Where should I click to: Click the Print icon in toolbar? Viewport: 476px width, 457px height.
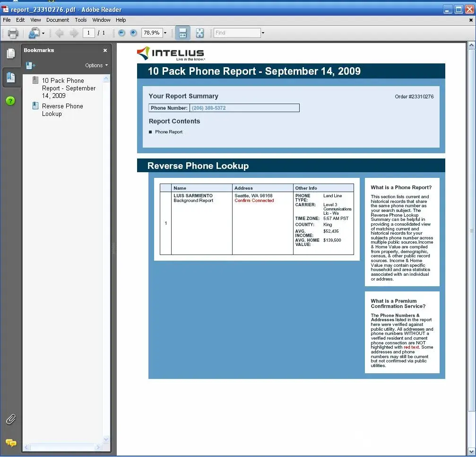[x=13, y=33]
